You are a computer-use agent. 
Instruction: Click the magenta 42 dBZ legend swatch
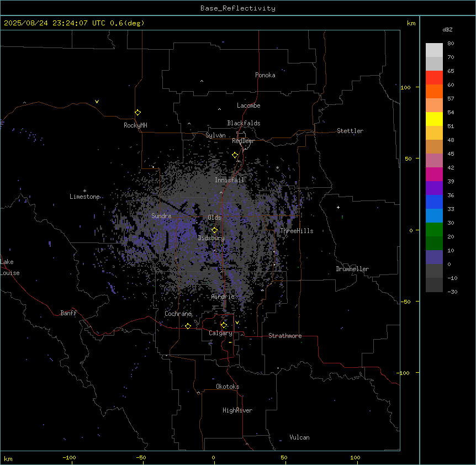pyautogui.click(x=434, y=174)
